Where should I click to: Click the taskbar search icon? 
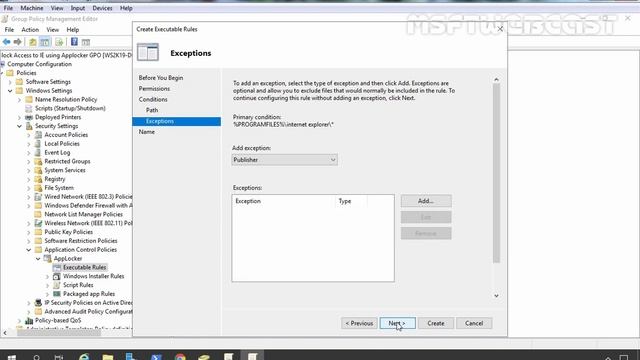36,357
